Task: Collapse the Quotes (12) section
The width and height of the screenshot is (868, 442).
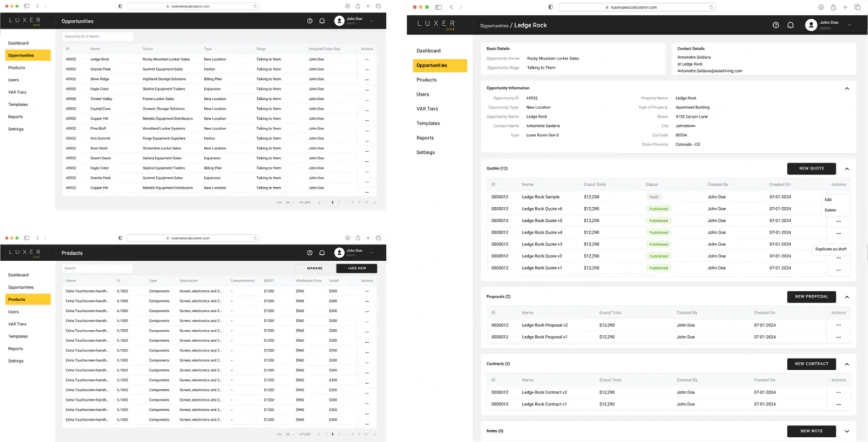Action: pos(847,169)
